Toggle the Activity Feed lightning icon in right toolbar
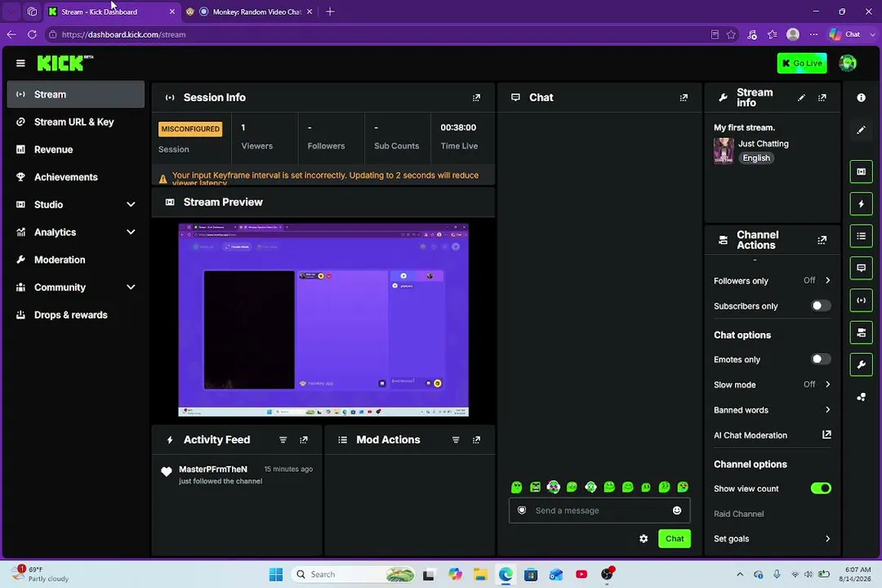The width and height of the screenshot is (882, 588). click(861, 203)
